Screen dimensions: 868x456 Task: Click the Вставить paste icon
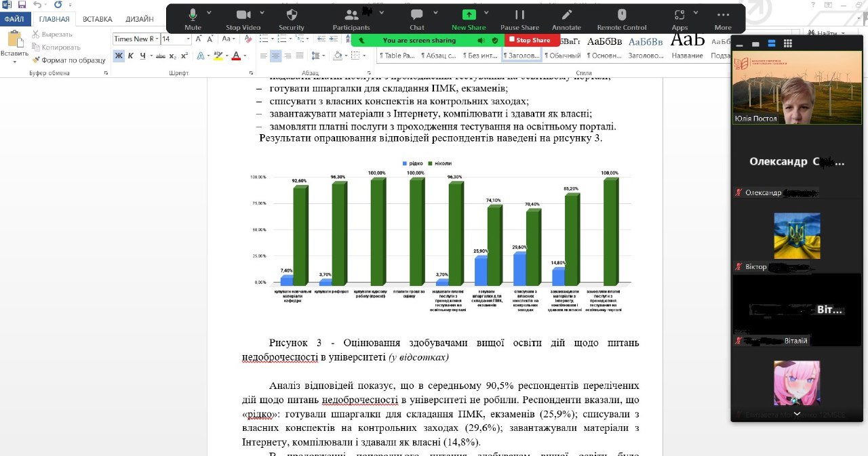(x=14, y=39)
